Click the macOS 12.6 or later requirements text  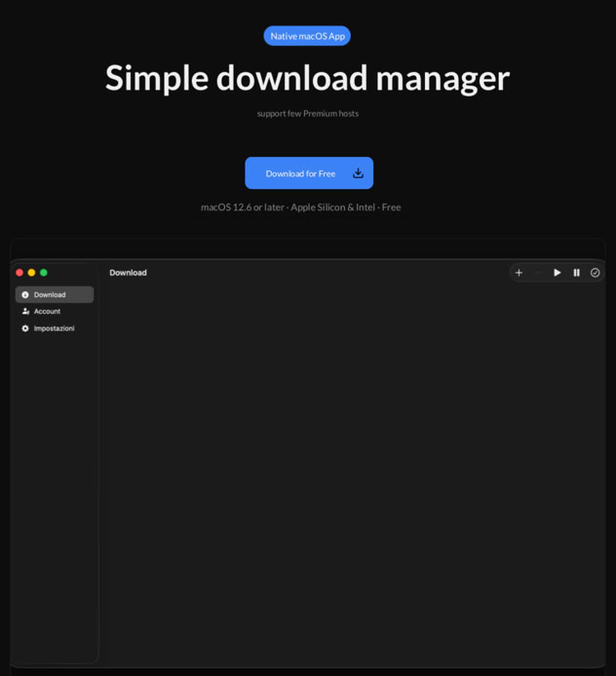pyautogui.click(x=300, y=207)
